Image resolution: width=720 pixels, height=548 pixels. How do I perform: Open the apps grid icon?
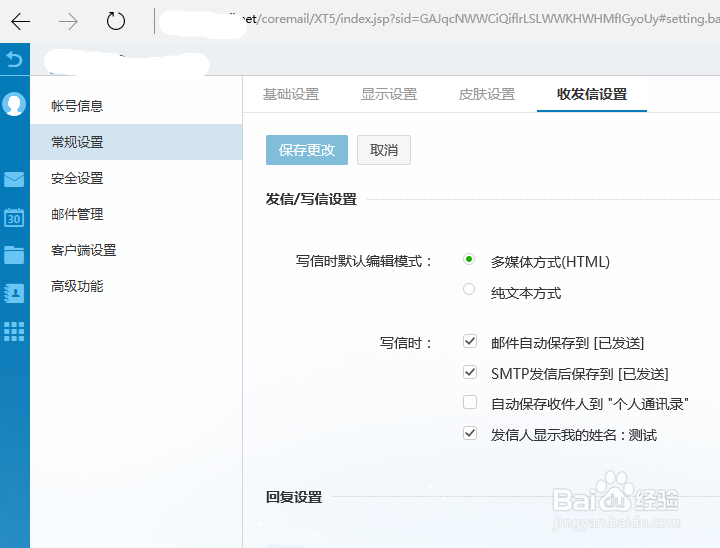[x=14, y=331]
